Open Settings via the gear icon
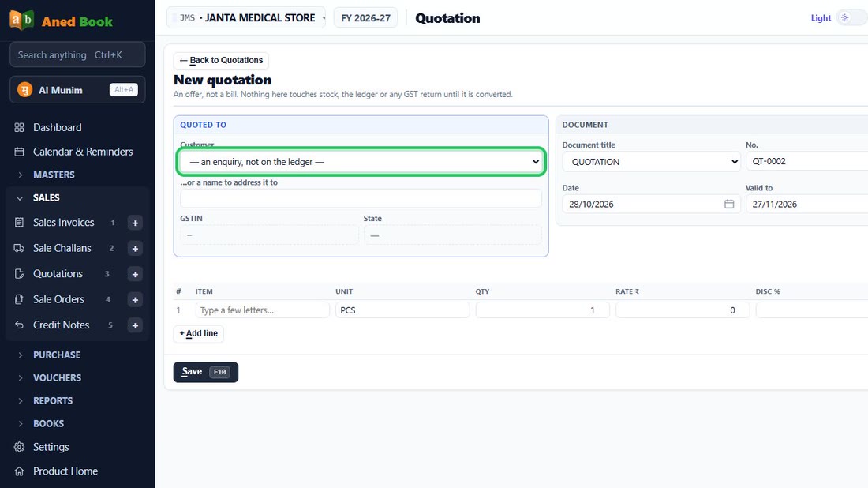 (x=20, y=447)
